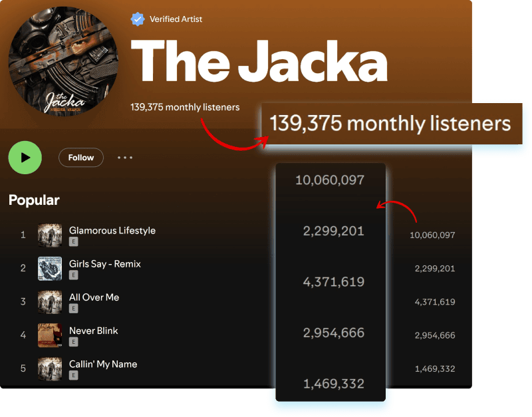Viewport: 532px width, 417px height.
Task: Open the Girls Say - Remix track title
Action: point(105,263)
